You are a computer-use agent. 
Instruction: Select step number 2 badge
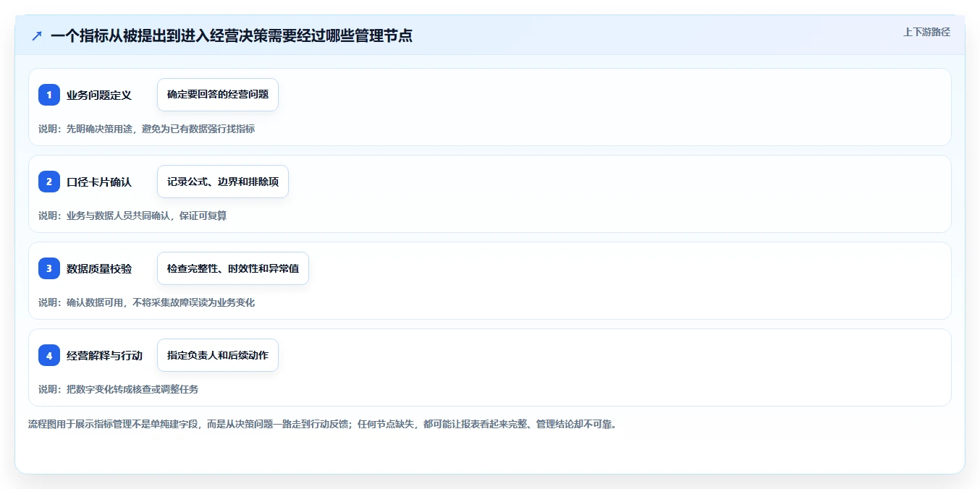tap(49, 182)
